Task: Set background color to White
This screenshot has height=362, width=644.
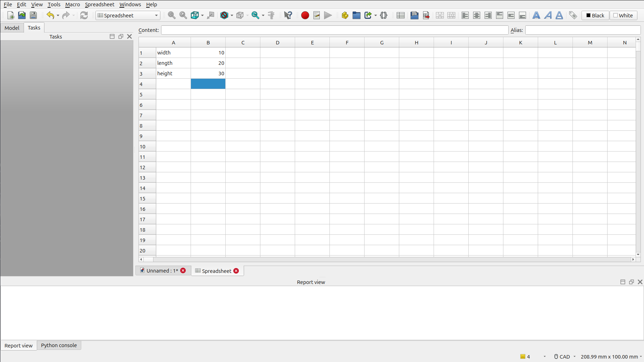Action: (x=623, y=15)
